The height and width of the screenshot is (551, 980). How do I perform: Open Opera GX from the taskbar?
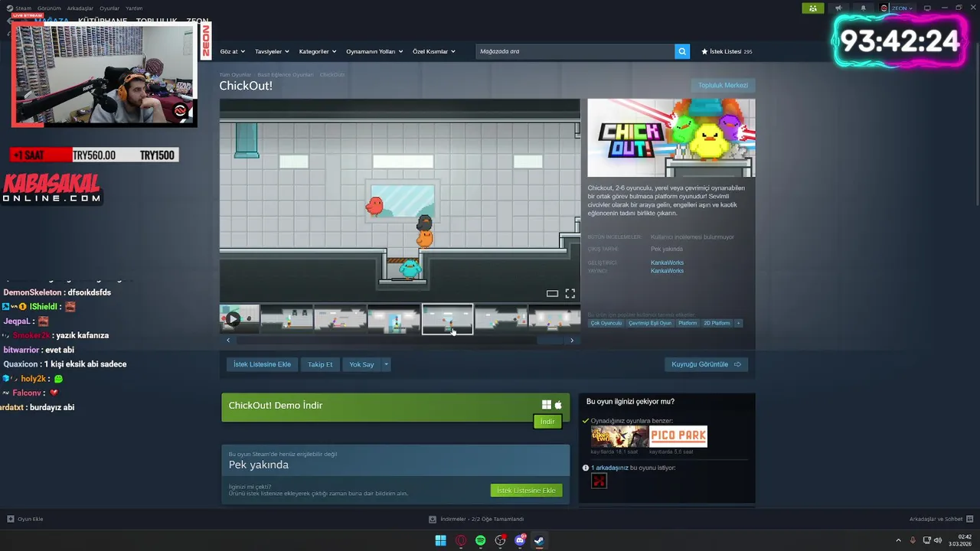pos(461,540)
